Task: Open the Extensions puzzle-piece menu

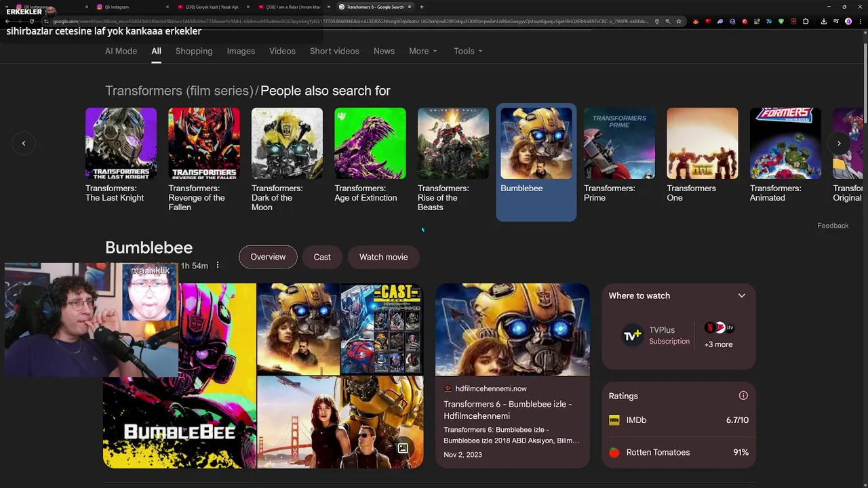Action: (806, 22)
